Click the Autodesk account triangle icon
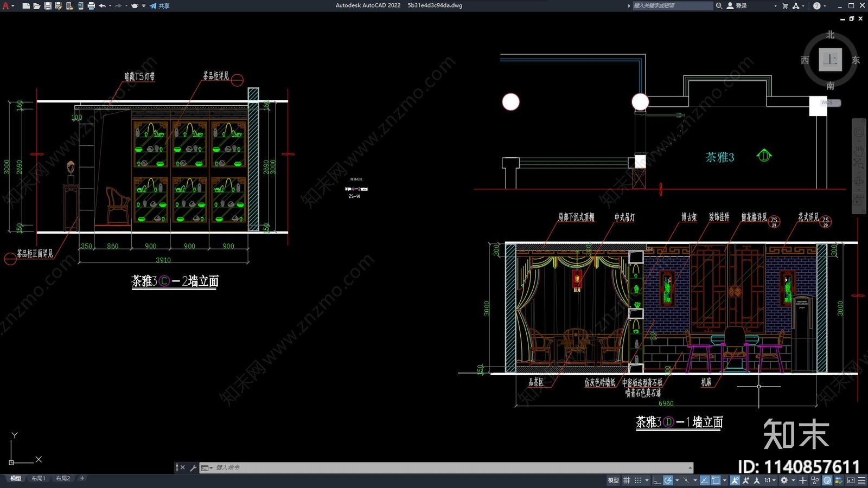The width and height of the screenshot is (868, 488). click(x=796, y=5)
